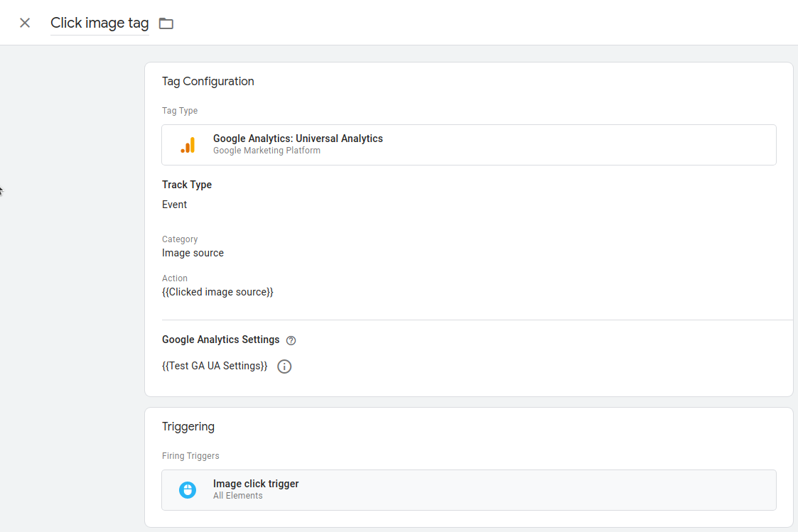Close the tag editor panel
798x532 pixels.
tap(25, 23)
